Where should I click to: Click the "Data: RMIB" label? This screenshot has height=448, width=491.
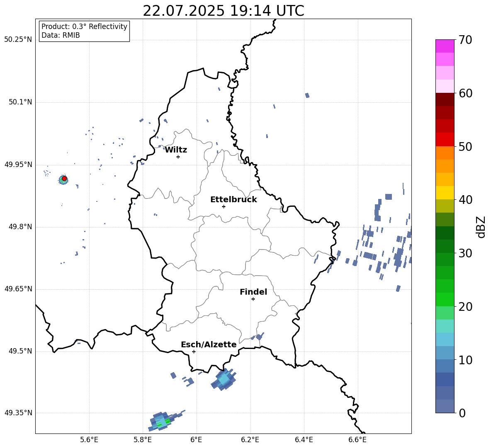pos(61,35)
